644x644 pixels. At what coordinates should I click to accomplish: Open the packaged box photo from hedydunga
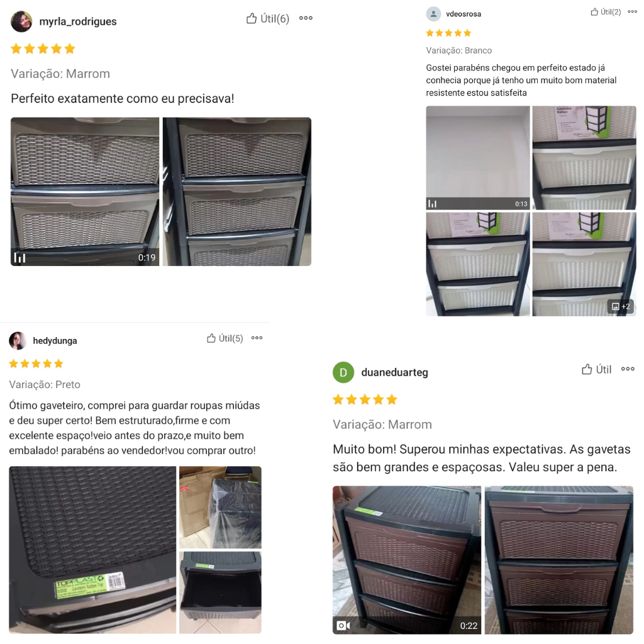(x=220, y=508)
